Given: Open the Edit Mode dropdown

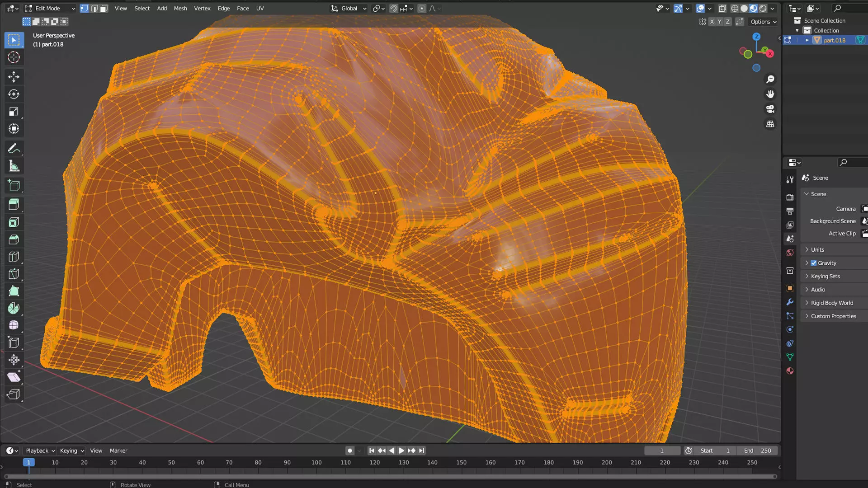Looking at the screenshot, I should tap(51, 8).
